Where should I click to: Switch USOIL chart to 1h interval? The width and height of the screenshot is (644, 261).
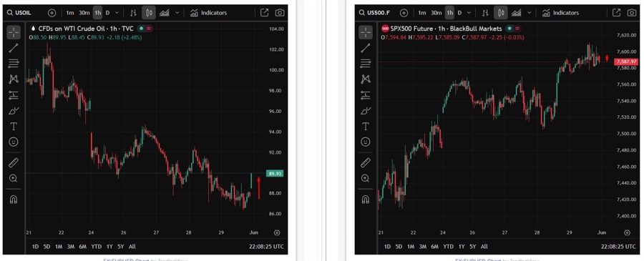(x=98, y=13)
